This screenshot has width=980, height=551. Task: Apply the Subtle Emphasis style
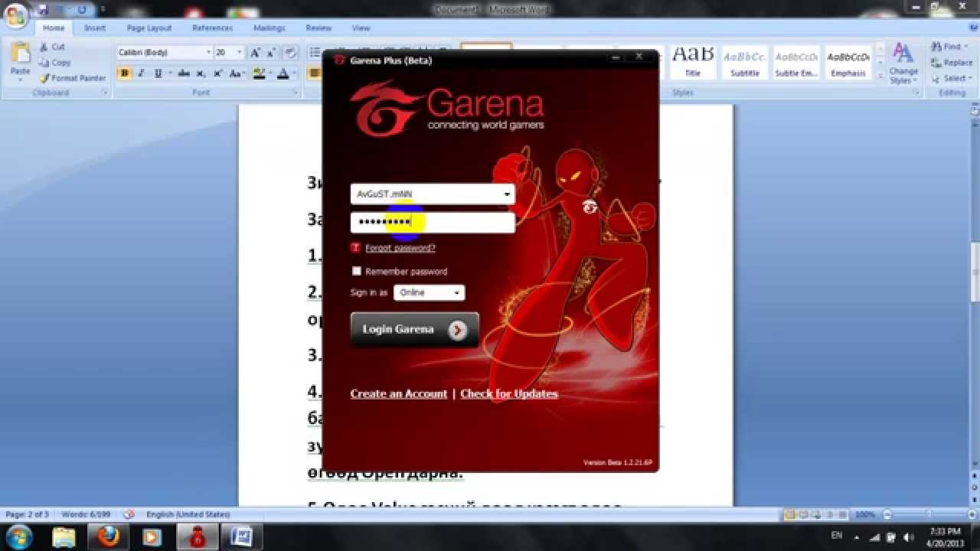(797, 61)
